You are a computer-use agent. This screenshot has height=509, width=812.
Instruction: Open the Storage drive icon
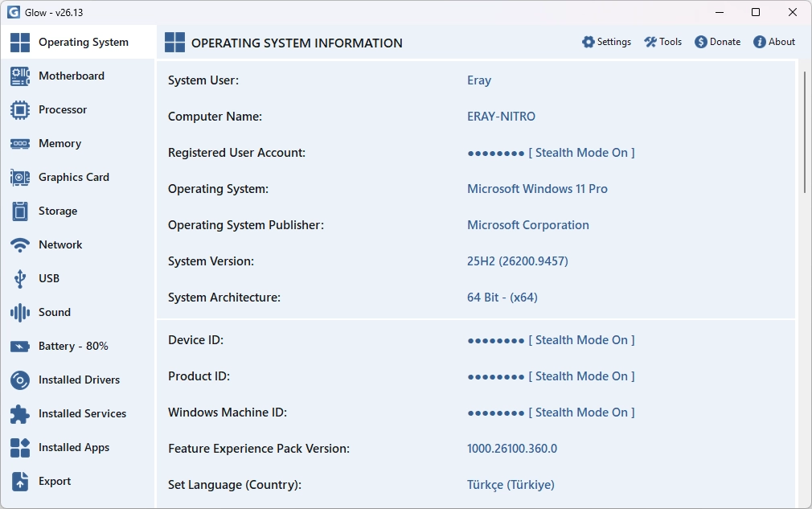coord(19,211)
